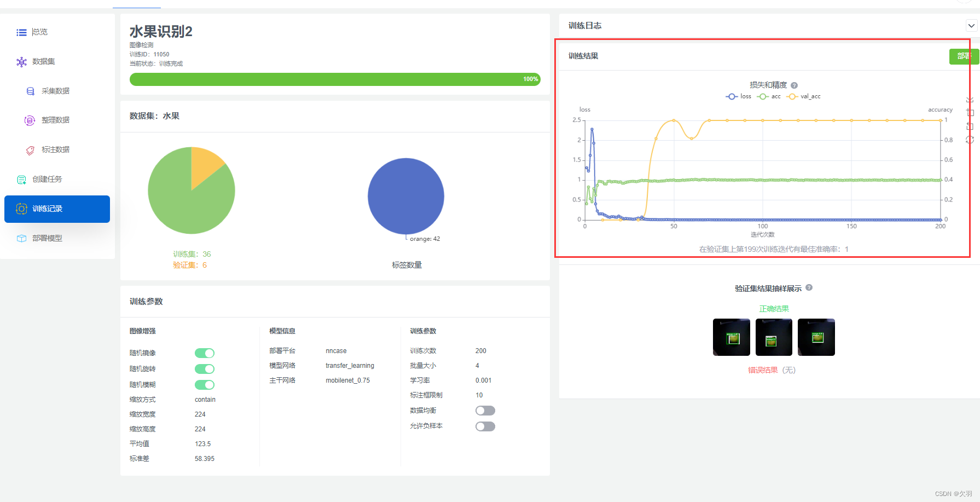Image resolution: width=980 pixels, height=502 pixels.
Task: Click the 标注数据 tag icon
Action: click(31, 150)
